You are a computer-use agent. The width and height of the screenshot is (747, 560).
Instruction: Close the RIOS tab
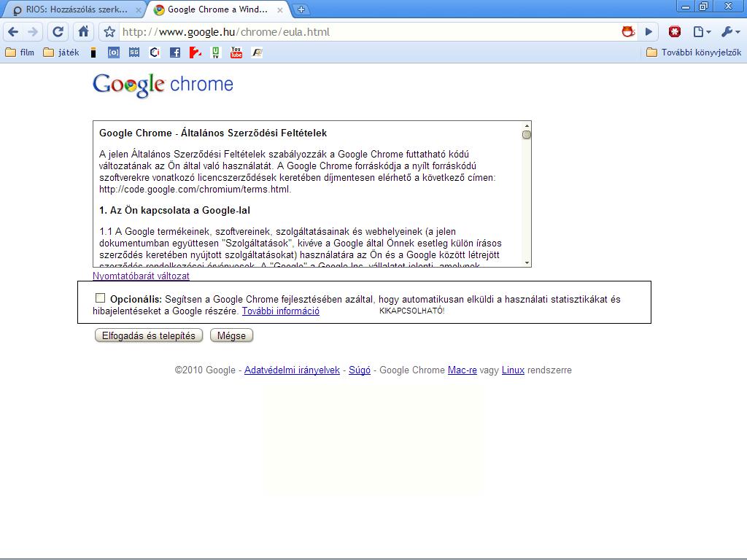[139, 10]
